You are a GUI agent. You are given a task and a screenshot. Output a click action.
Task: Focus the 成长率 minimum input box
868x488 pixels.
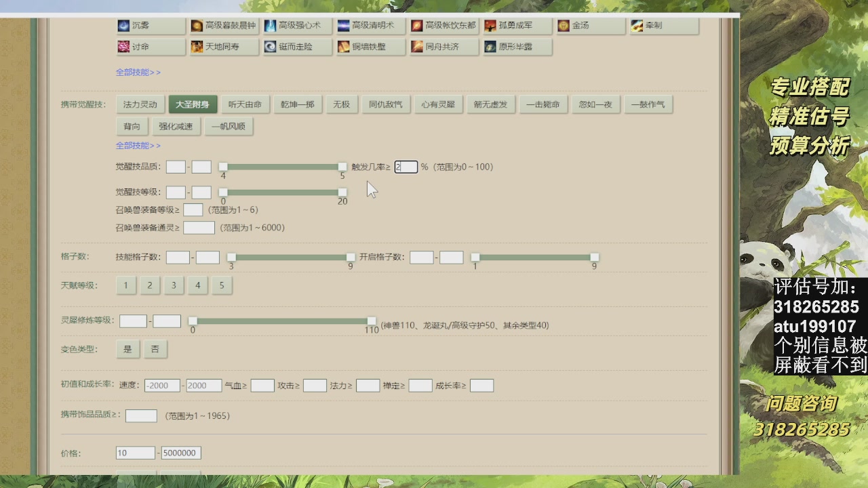pyautogui.click(x=481, y=386)
